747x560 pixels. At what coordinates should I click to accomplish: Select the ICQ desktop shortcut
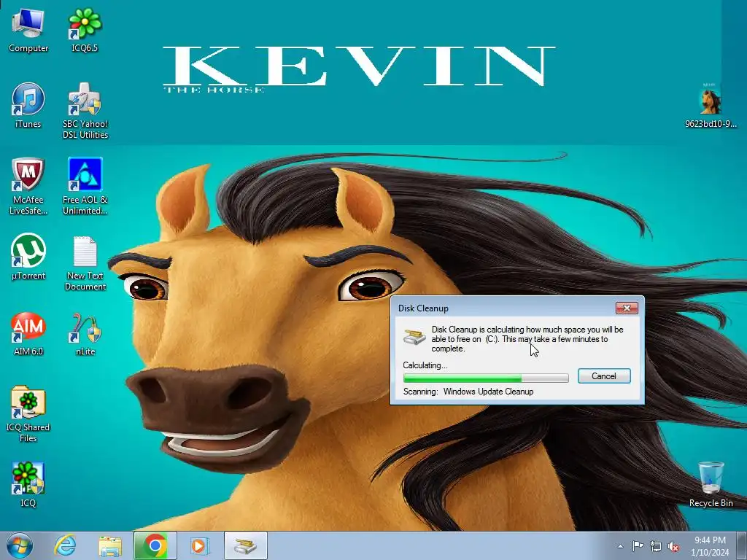pos(28,484)
